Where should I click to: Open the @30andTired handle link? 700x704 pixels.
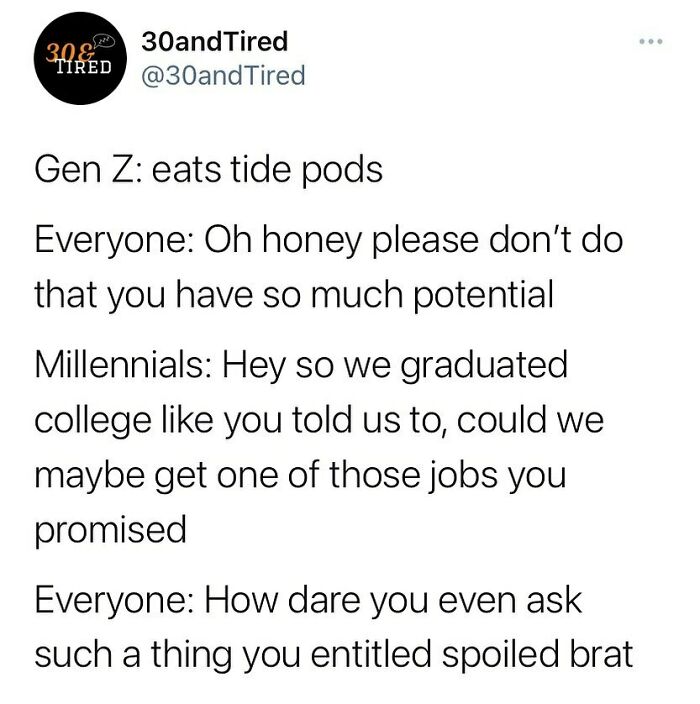coord(224,74)
